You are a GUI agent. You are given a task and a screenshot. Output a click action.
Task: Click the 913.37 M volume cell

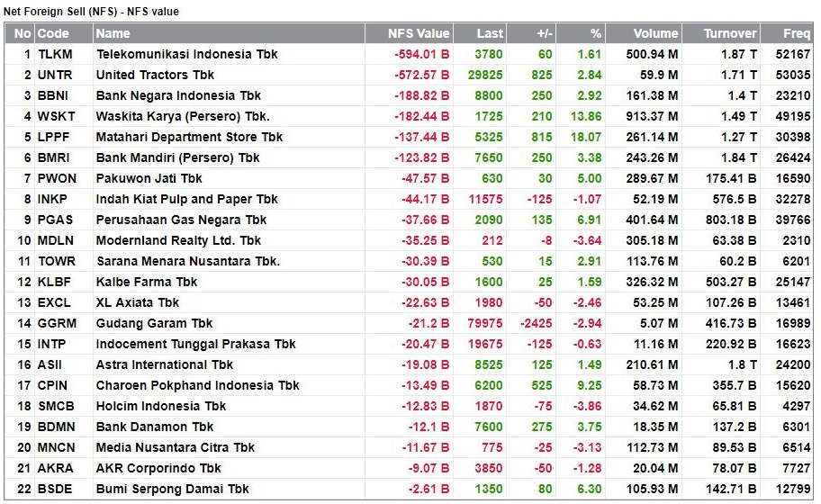point(652,116)
